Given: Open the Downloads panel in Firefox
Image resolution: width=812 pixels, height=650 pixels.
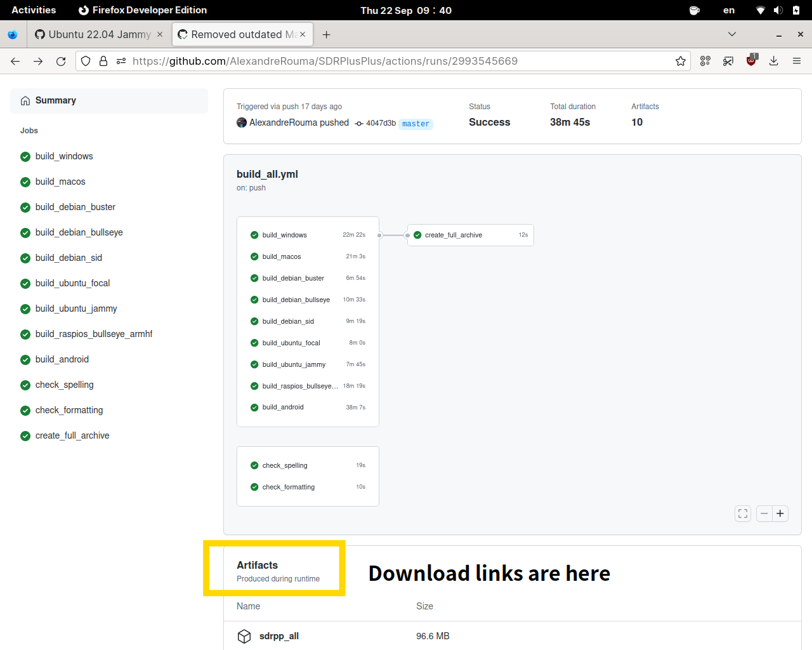Looking at the screenshot, I should point(773,61).
